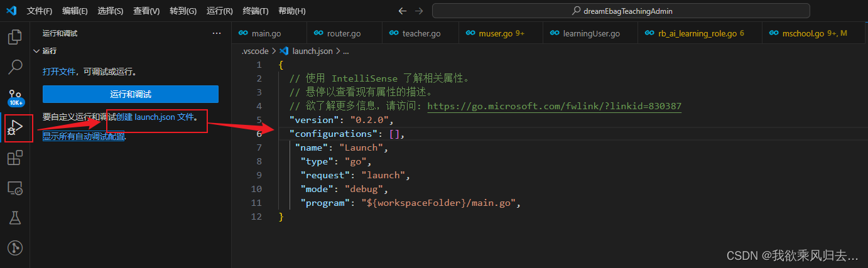Viewport: 868px width, 268px height.
Task: Open the go.microsoft.com fwlink URL
Action: tap(554, 106)
